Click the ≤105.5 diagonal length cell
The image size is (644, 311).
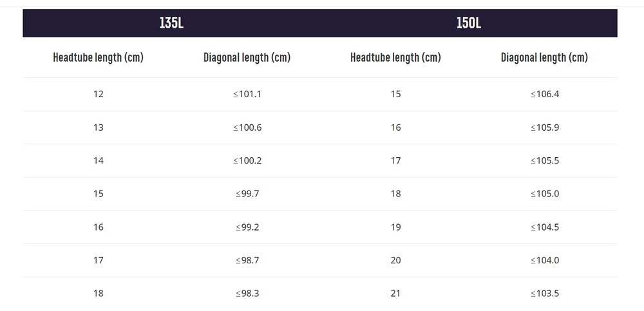click(545, 161)
